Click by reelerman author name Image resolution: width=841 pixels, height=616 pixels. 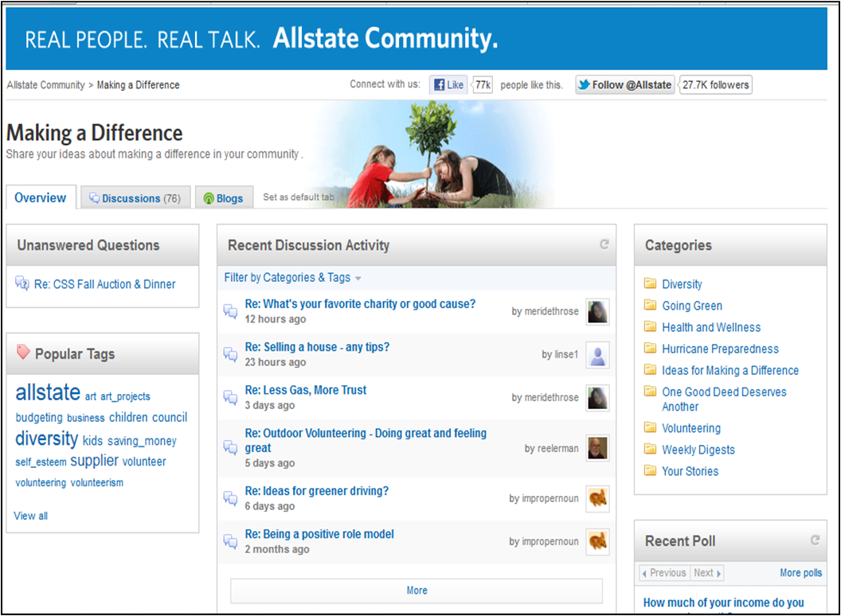[x=551, y=448]
